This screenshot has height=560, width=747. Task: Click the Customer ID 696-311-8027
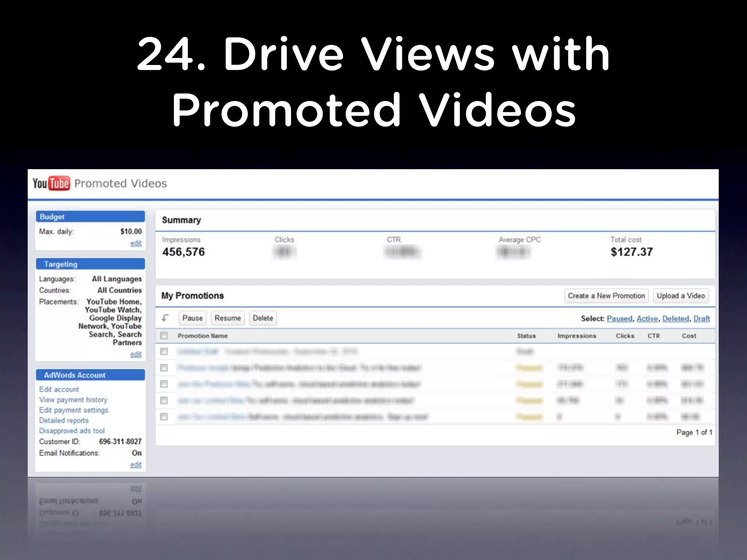120,442
